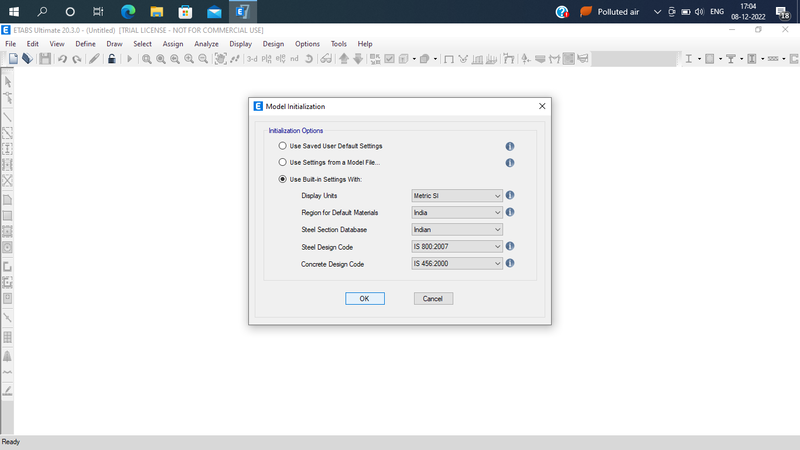
Task: Open File Explorer from taskbar
Action: [157, 11]
